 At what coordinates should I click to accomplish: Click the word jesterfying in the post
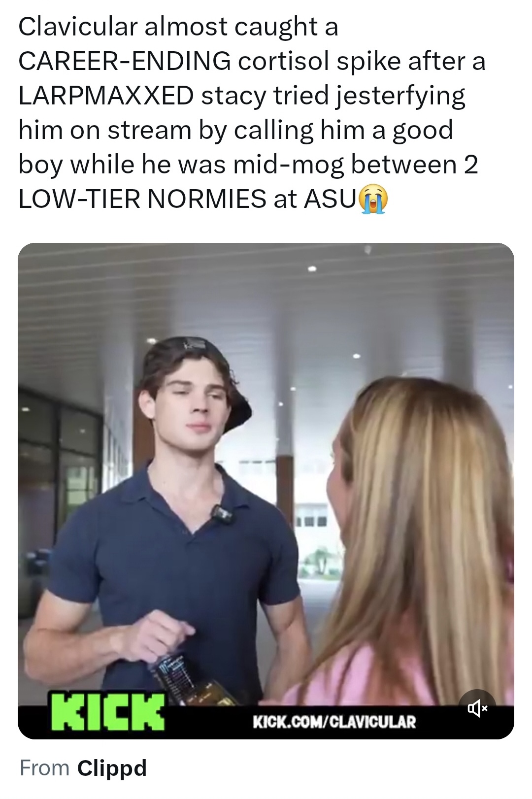(400, 96)
